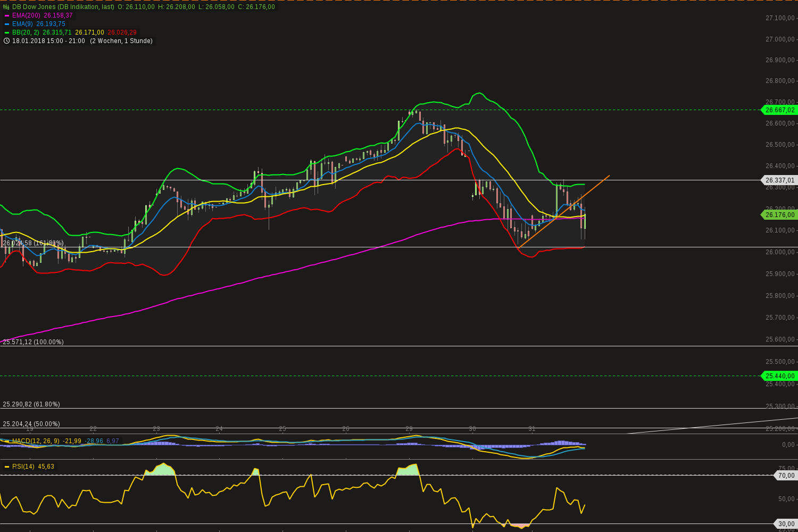798x532 pixels.
Task: Select the Fibonacci label '25.290,82 (61.80%)'
Action: (x=31, y=404)
